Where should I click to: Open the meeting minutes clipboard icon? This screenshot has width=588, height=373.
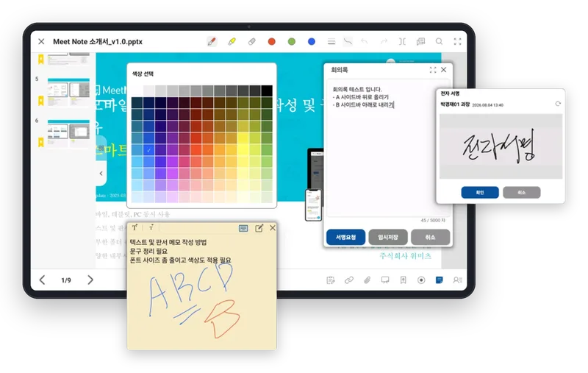pyautogui.click(x=330, y=280)
